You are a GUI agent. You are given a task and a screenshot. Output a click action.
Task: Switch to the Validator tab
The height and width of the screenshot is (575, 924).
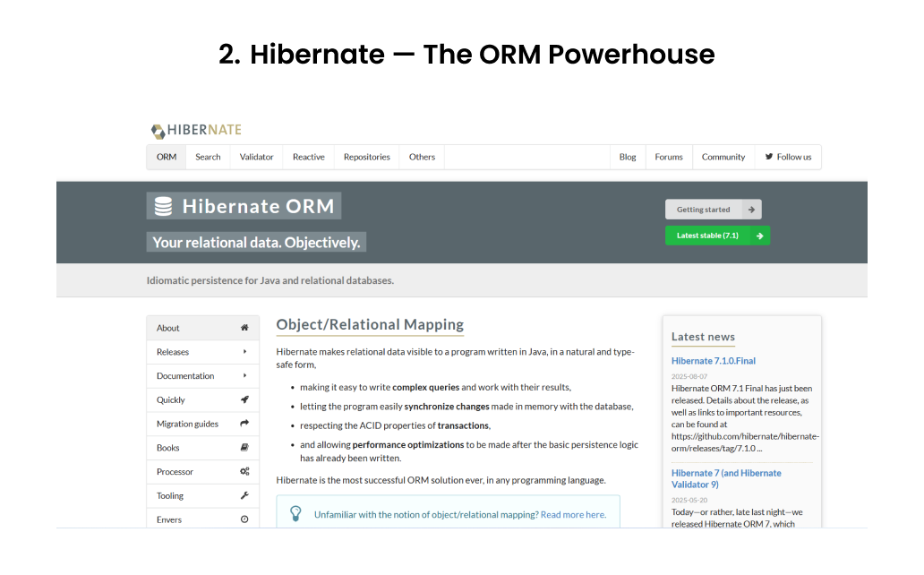[x=257, y=157]
